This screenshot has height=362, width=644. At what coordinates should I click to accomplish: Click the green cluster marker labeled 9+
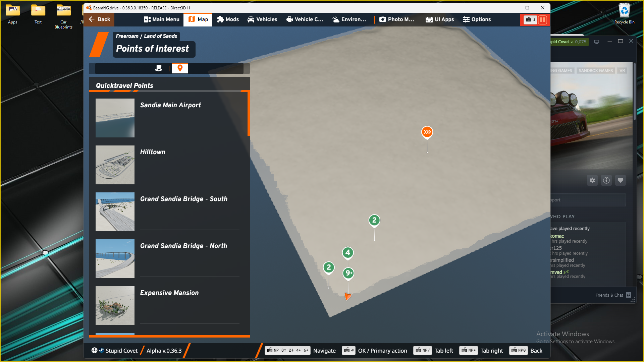click(348, 274)
